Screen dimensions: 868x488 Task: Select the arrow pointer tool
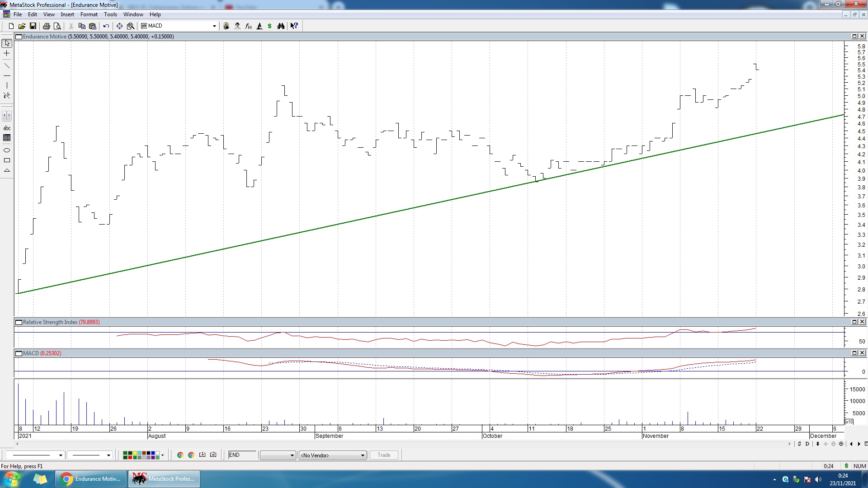click(7, 43)
